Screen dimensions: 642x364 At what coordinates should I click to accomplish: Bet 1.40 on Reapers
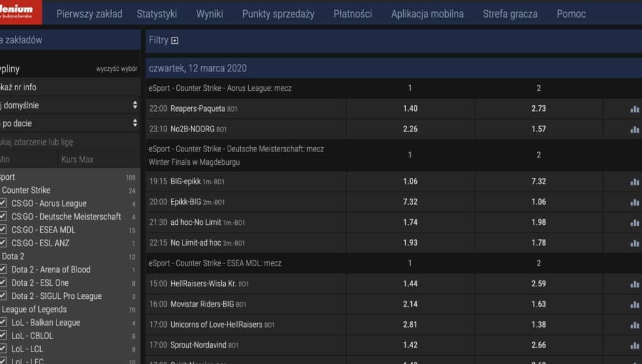click(410, 109)
